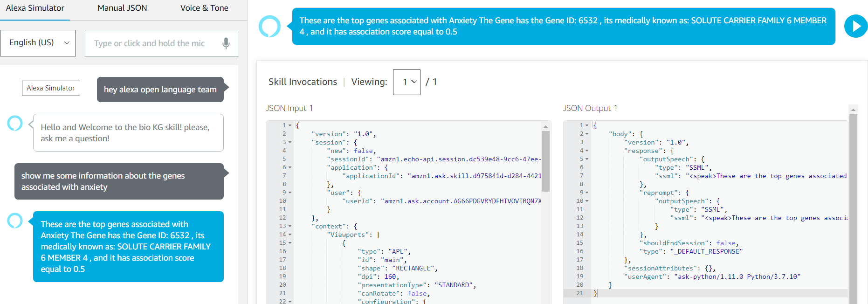This screenshot has height=304, width=868.
Task: Click the "userAgent" line in JSON Output
Action: (x=712, y=276)
